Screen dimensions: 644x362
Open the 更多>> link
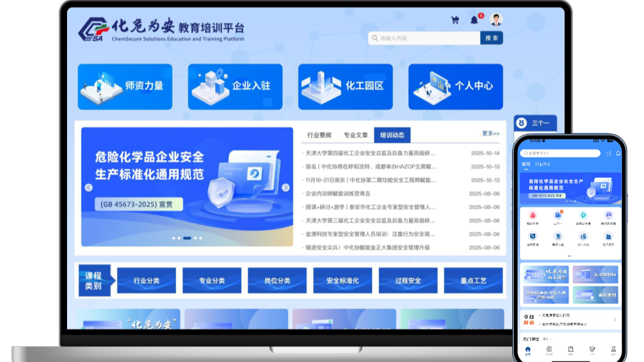click(490, 133)
